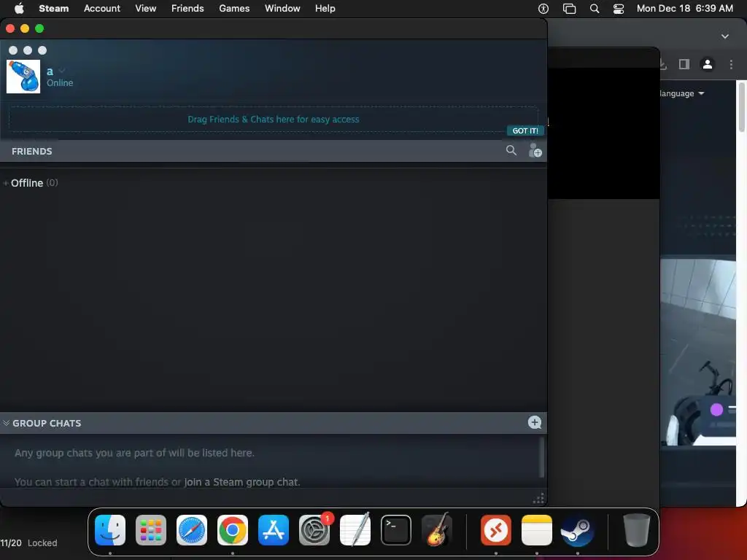747x560 pixels.
Task: Click the game screenshot on the web page
Action: pyautogui.click(x=698, y=352)
